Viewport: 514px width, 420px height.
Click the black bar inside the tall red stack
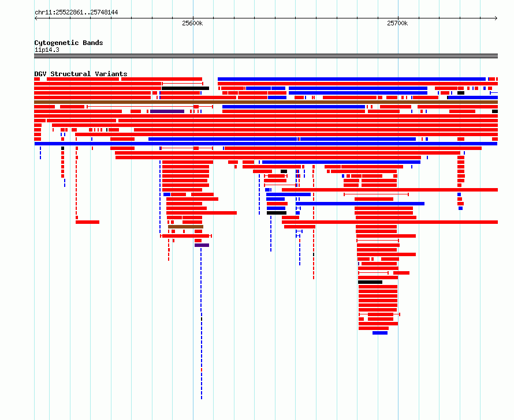[x=370, y=282]
